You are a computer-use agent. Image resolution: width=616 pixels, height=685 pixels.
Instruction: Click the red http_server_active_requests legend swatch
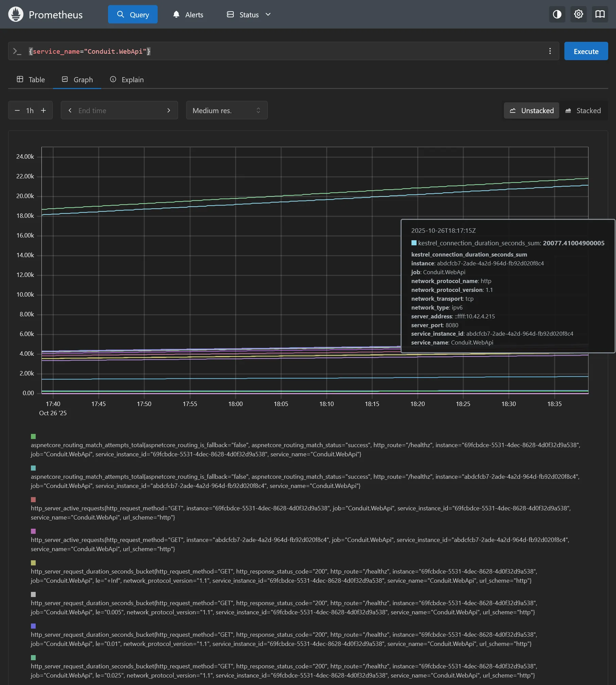click(33, 499)
